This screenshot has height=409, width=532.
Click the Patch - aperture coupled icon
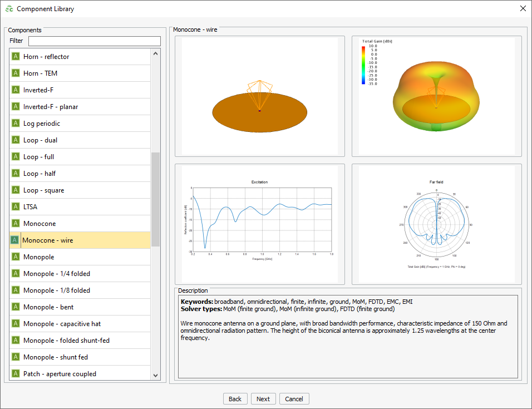[x=16, y=374]
